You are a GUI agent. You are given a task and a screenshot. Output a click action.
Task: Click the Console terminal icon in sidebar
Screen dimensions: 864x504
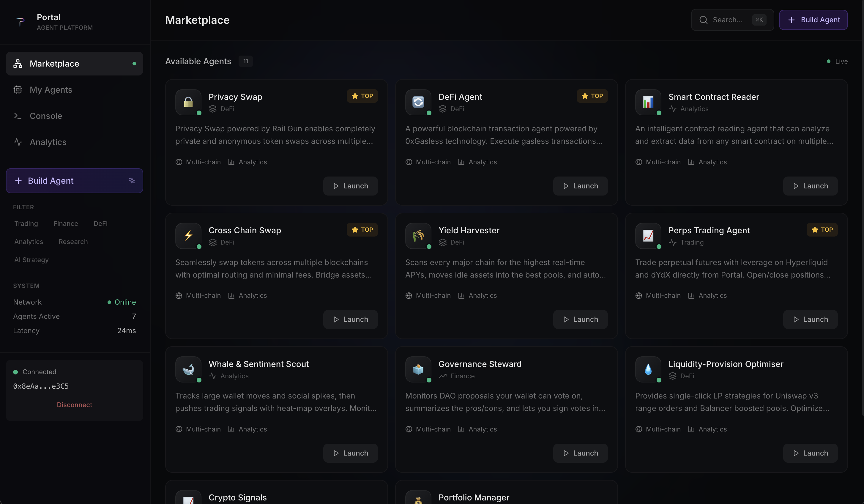pyautogui.click(x=18, y=116)
